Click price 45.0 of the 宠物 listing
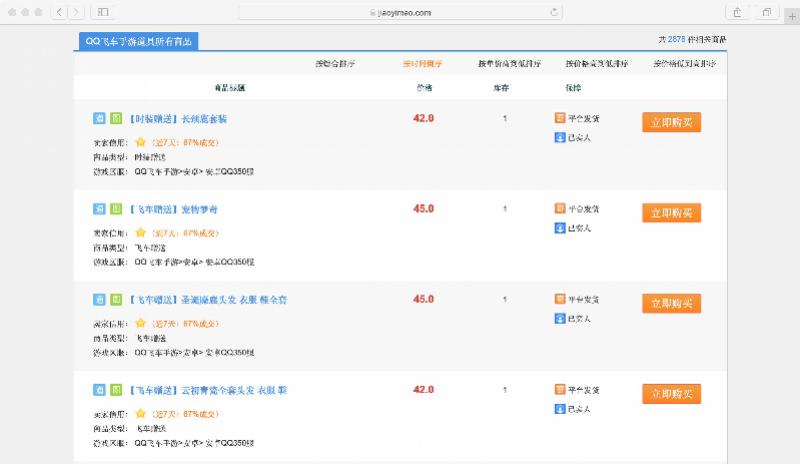 coord(423,208)
